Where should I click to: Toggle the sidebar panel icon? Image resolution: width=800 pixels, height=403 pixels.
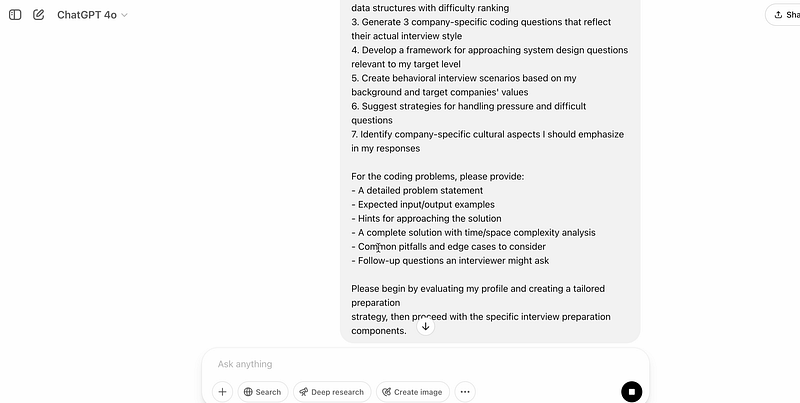pyautogui.click(x=15, y=15)
